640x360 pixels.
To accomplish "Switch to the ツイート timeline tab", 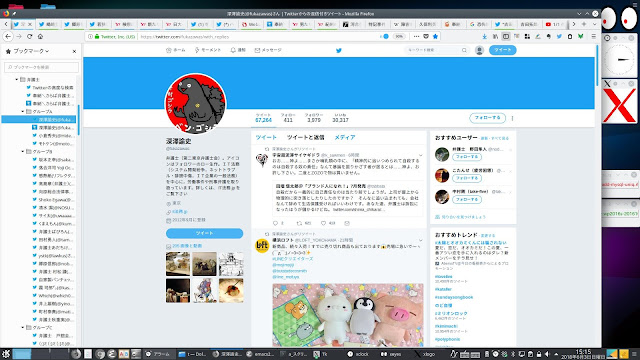I will tap(266, 138).
